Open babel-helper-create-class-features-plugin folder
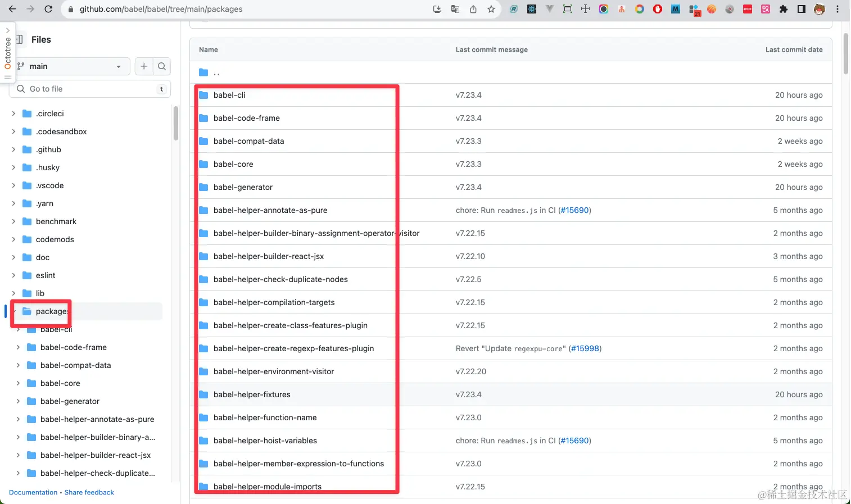Image resolution: width=851 pixels, height=504 pixels. [291, 325]
